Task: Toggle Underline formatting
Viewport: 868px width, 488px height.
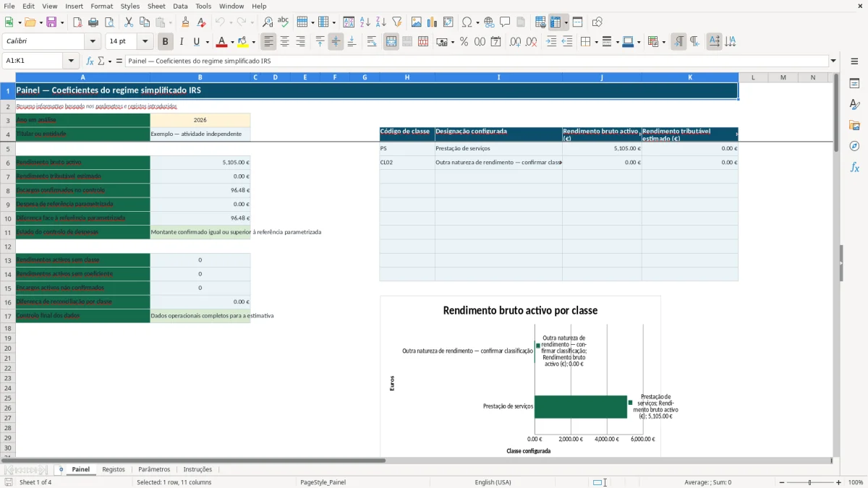Action: (196, 42)
